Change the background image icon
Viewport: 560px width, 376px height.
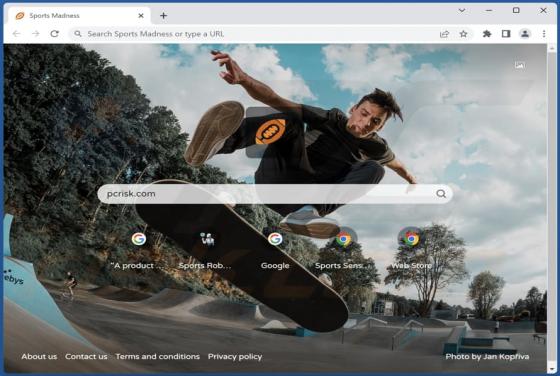tap(520, 65)
